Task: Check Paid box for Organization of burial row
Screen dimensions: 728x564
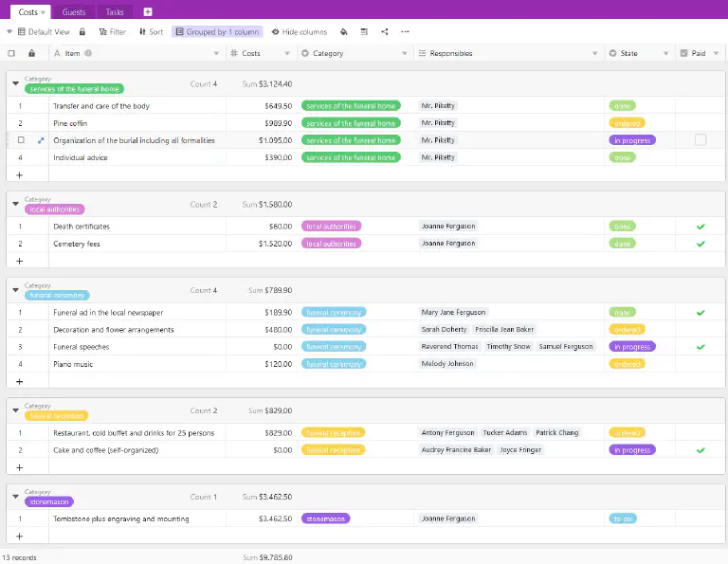Action: (x=701, y=139)
